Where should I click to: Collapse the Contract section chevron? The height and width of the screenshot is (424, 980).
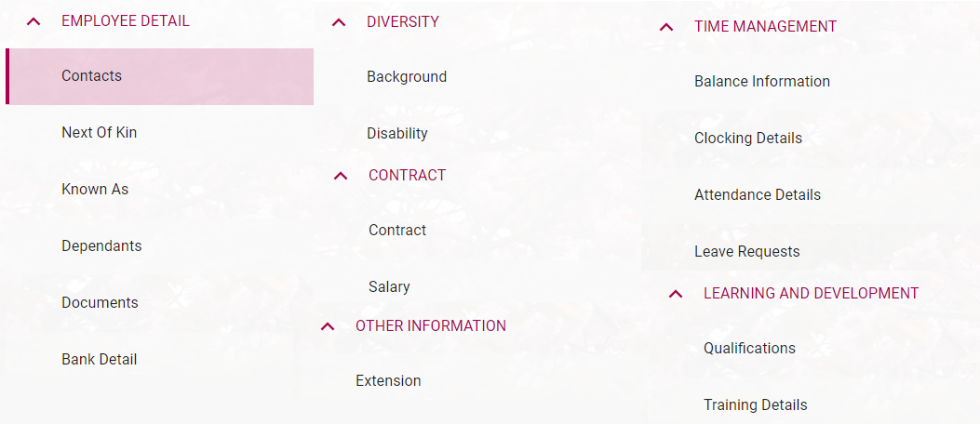click(341, 176)
